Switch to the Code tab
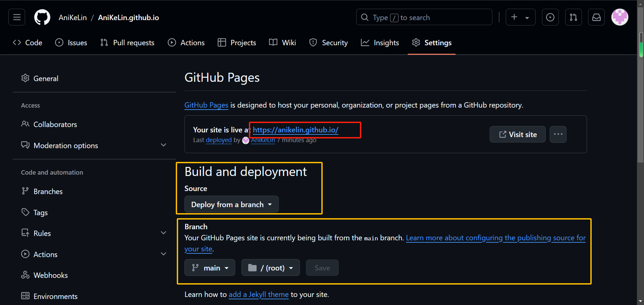The image size is (644, 305). tap(28, 43)
